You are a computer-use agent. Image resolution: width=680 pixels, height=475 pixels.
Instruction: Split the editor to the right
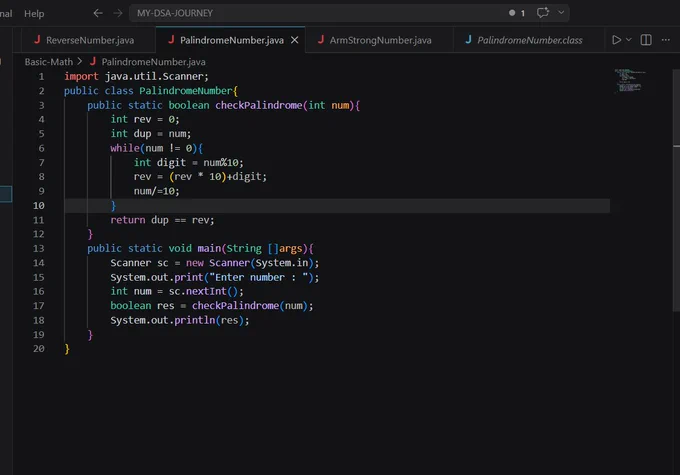pyautogui.click(x=646, y=40)
